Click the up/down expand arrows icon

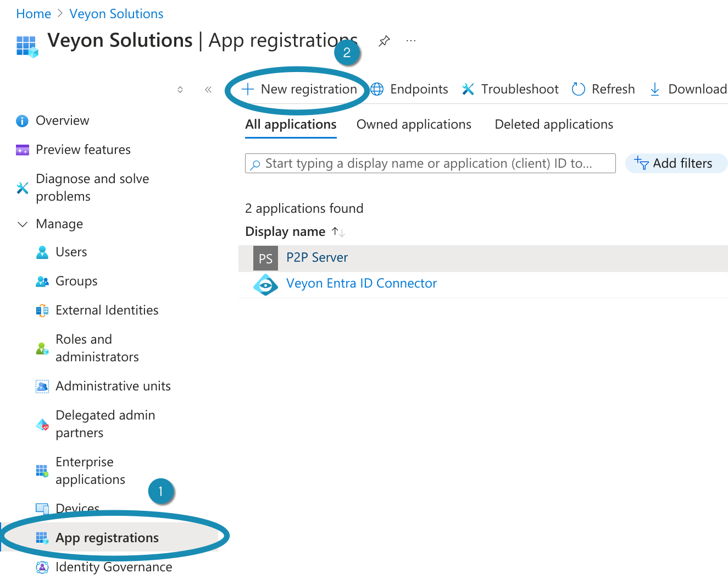point(180,90)
